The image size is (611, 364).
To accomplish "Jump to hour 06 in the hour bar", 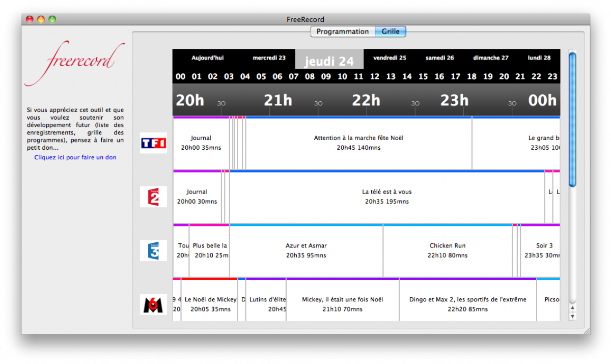I will [277, 77].
